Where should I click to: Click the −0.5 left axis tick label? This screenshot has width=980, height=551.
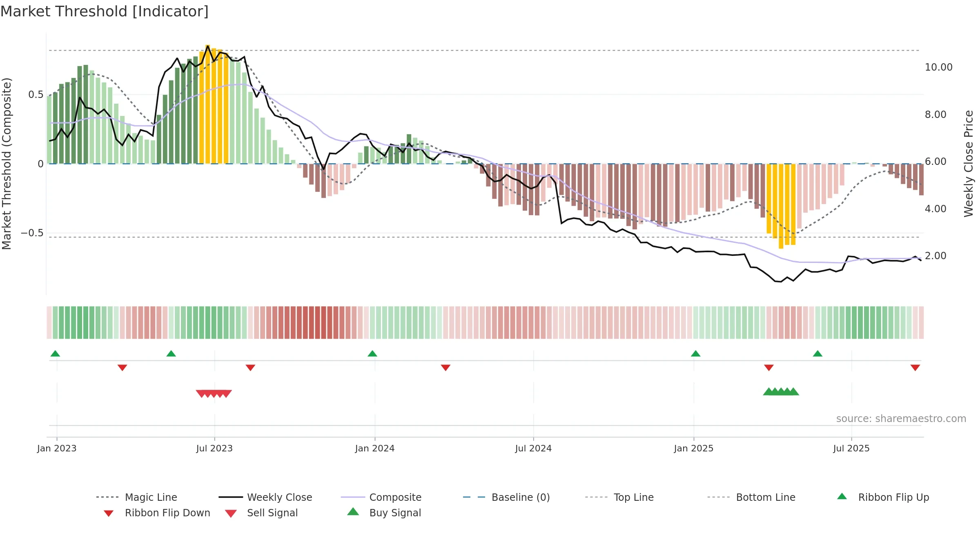click(x=32, y=233)
